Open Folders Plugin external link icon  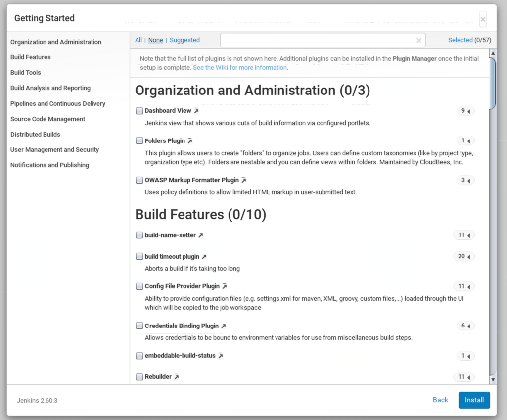(190, 141)
